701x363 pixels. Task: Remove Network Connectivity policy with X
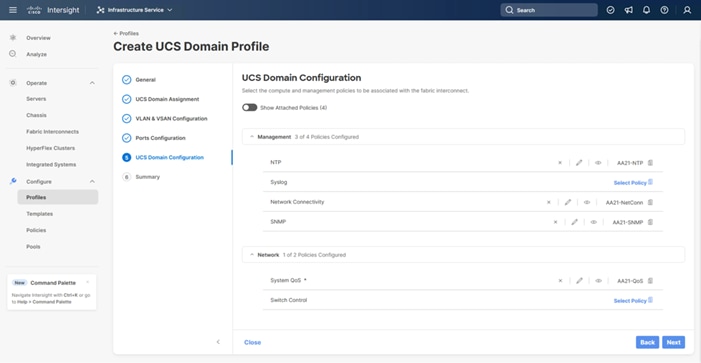coord(549,202)
